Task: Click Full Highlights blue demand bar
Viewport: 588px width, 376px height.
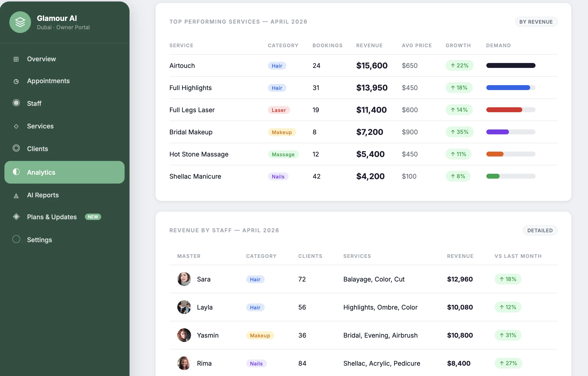Action: coord(508,88)
